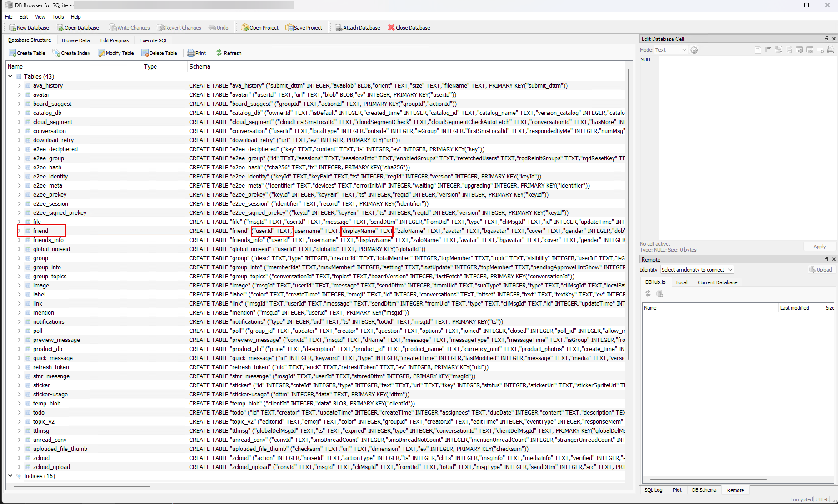Open the Mode dropdown set to Text
Screen dimensions: 838x504
coord(671,50)
